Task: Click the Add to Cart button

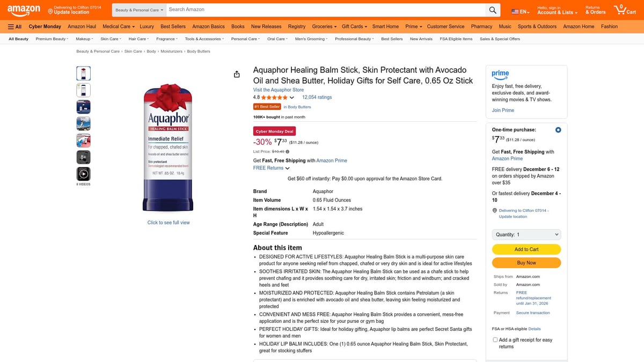Action: point(526,249)
